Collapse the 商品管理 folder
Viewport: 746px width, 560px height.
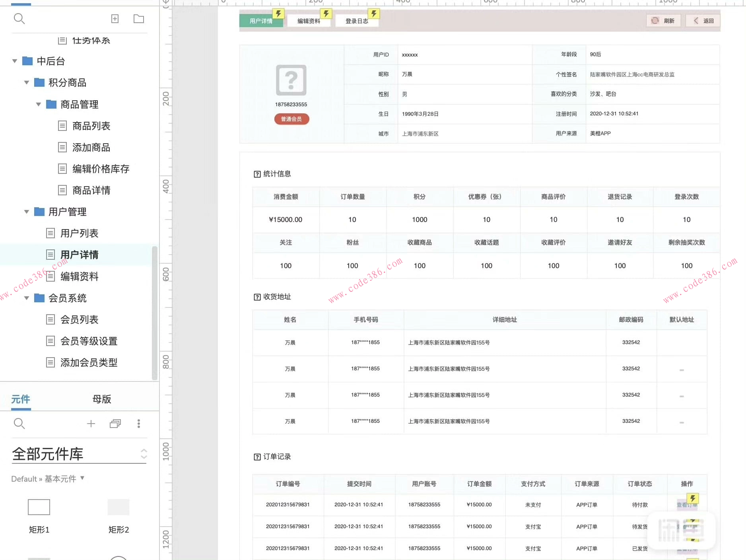(x=39, y=105)
